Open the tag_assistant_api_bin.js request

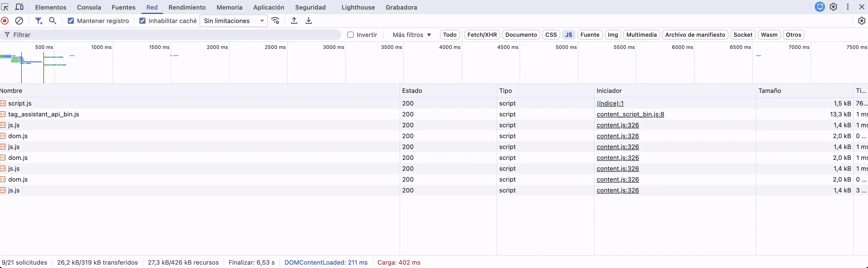[43, 114]
